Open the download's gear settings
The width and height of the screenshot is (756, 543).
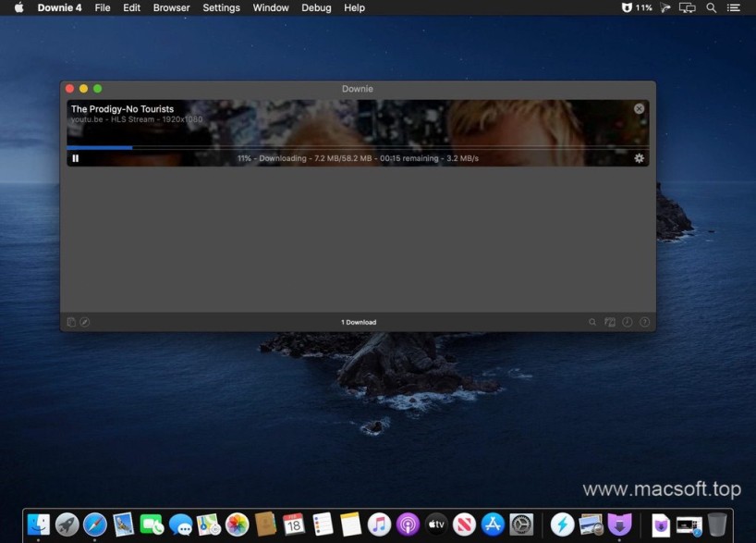click(x=639, y=158)
